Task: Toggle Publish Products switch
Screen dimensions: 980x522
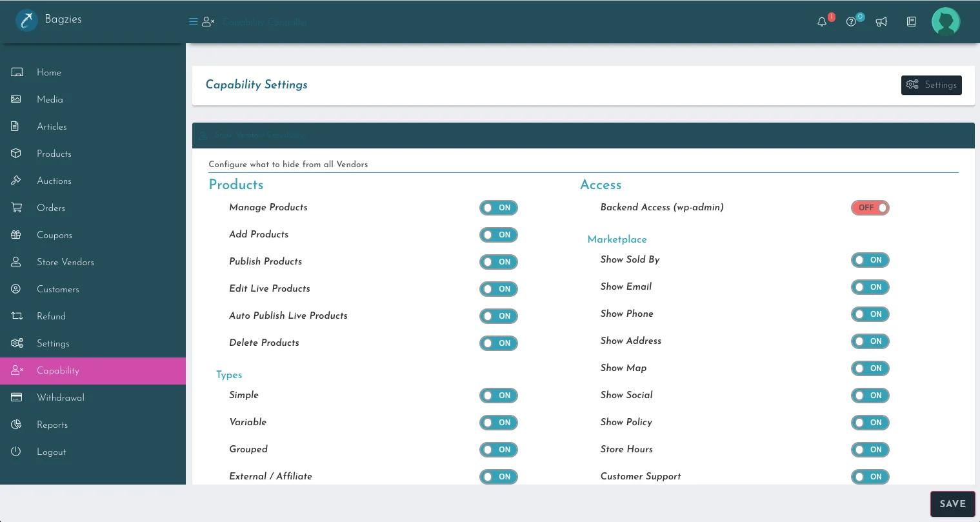Action: 498,262
